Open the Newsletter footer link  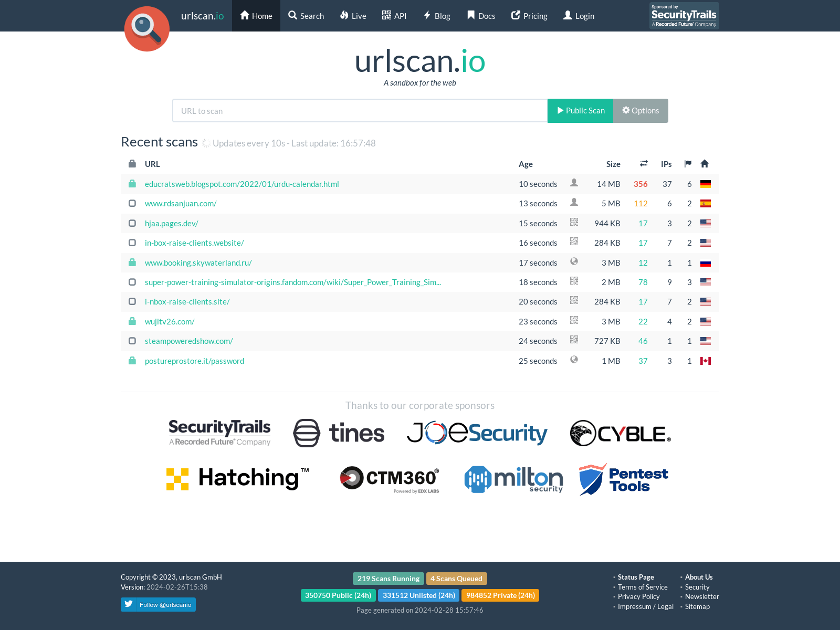coord(702,596)
